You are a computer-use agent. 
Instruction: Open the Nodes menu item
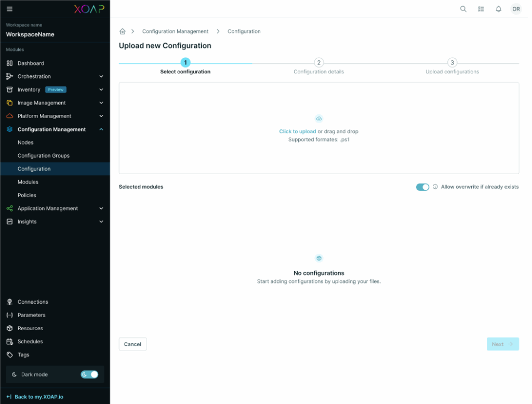25,142
